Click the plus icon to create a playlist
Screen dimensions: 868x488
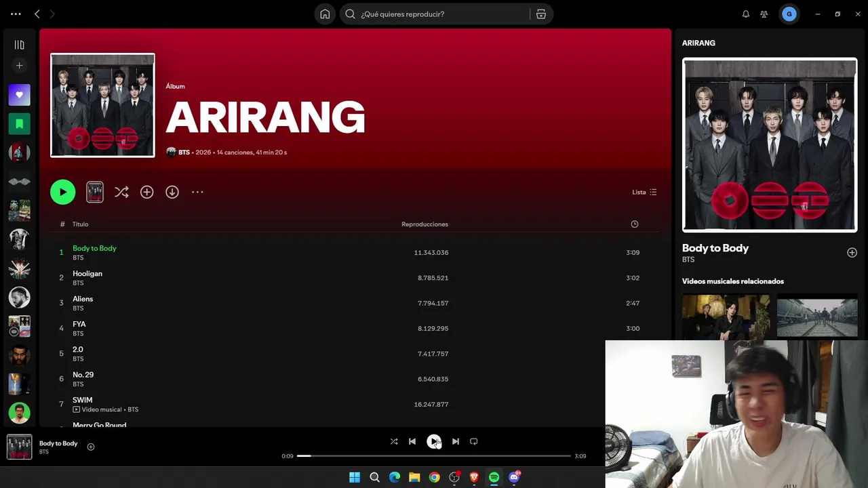coord(19,66)
